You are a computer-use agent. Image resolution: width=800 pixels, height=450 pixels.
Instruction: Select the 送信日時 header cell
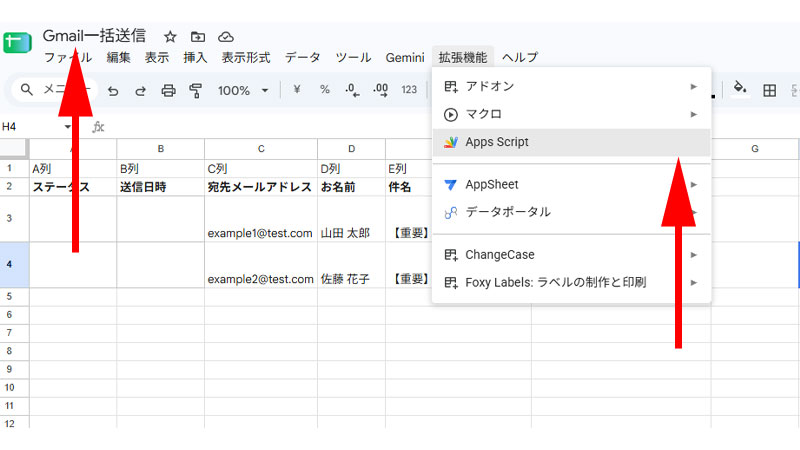coord(161,187)
